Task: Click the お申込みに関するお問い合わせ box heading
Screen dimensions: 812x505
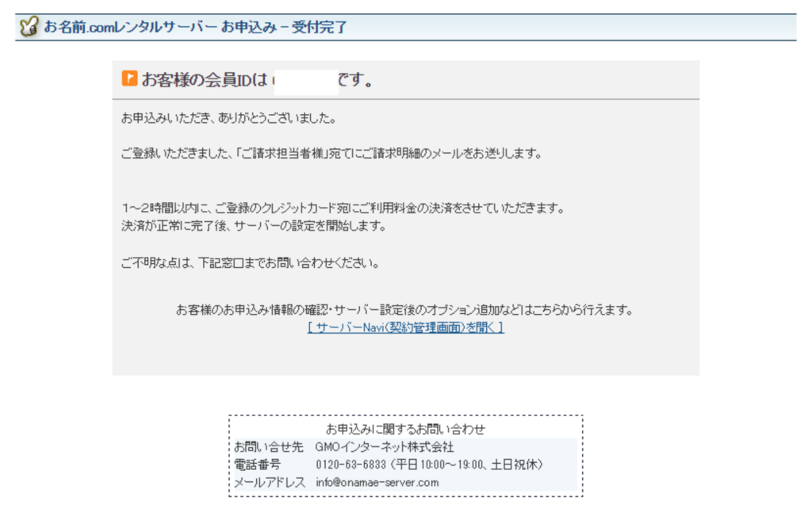Action: point(405,429)
